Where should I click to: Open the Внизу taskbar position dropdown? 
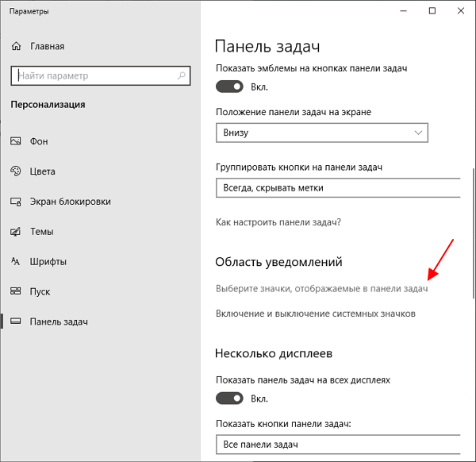322,133
